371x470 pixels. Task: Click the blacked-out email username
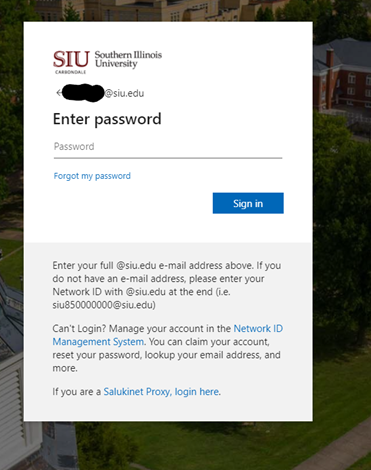pyautogui.click(x=83, y=93)
